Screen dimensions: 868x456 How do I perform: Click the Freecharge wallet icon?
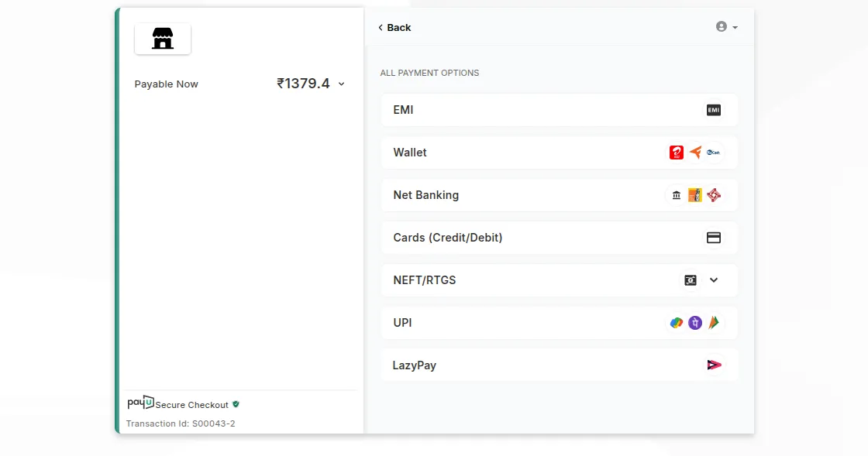[x=695, y=153]
